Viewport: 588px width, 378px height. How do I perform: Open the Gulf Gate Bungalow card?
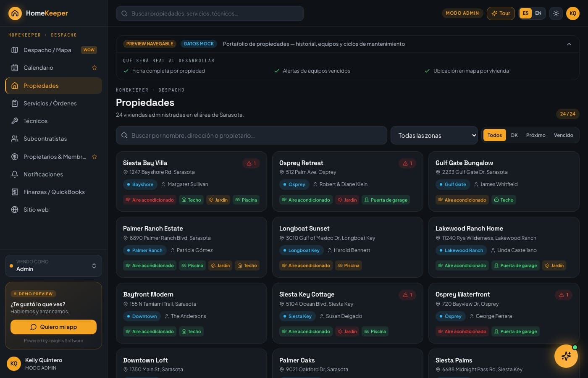[x=504, y=181]
